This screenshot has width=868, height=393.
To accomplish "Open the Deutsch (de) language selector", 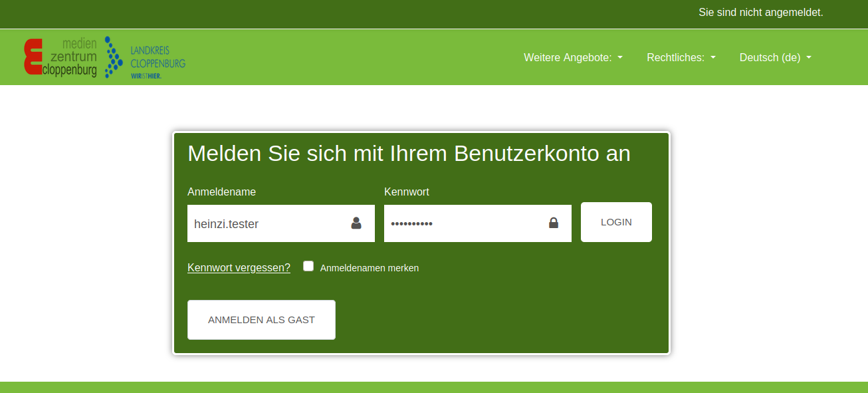I will (x=770, y=58).
